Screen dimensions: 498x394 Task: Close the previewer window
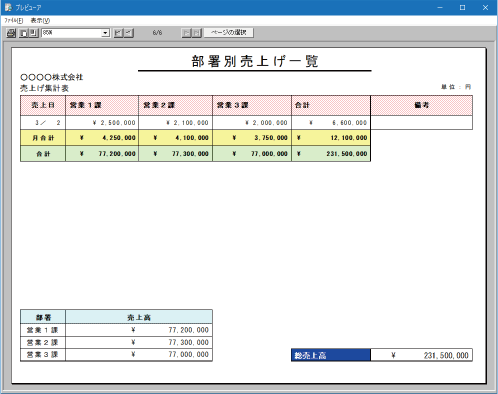485,7
